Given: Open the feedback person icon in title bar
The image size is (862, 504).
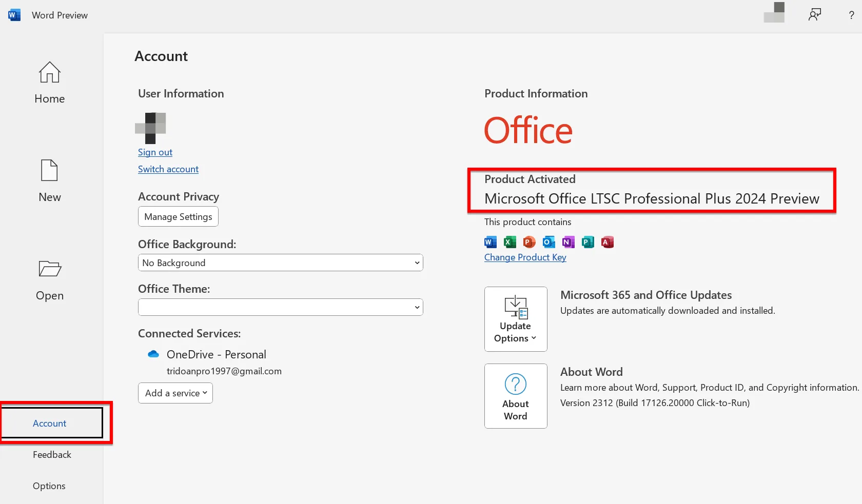Looking at the screenshot, I should point(815,15).
